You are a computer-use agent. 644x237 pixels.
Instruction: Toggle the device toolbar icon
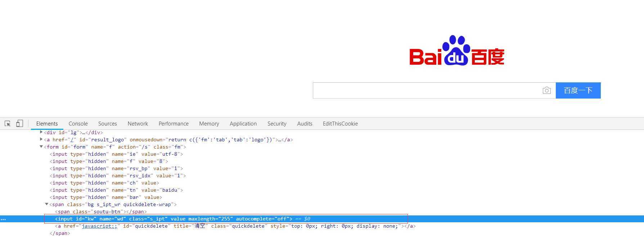(19, 123)
